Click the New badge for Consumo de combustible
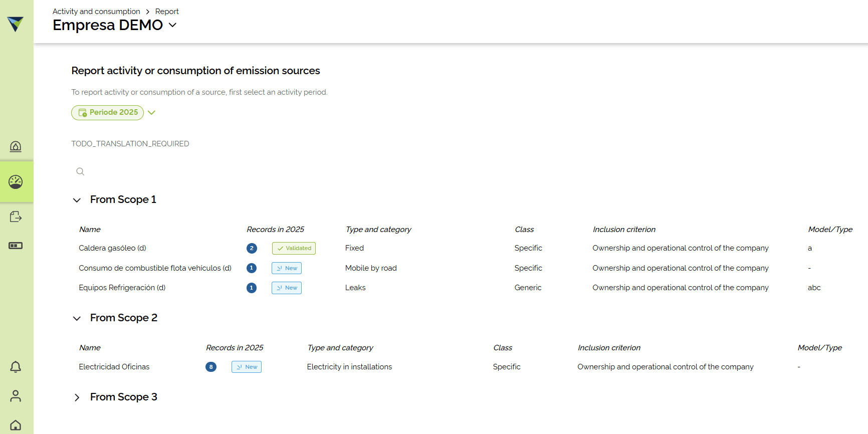Screen dimensions: 868x434 click(287, 268)
